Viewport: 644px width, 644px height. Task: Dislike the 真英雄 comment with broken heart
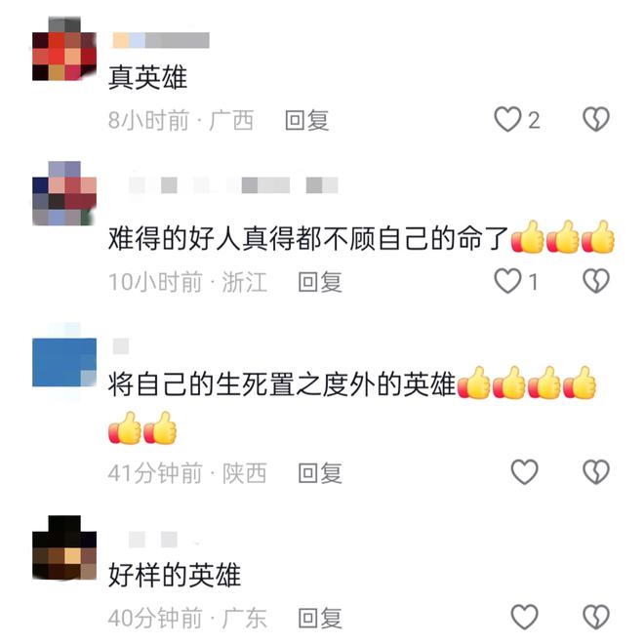tap(596, 119)
